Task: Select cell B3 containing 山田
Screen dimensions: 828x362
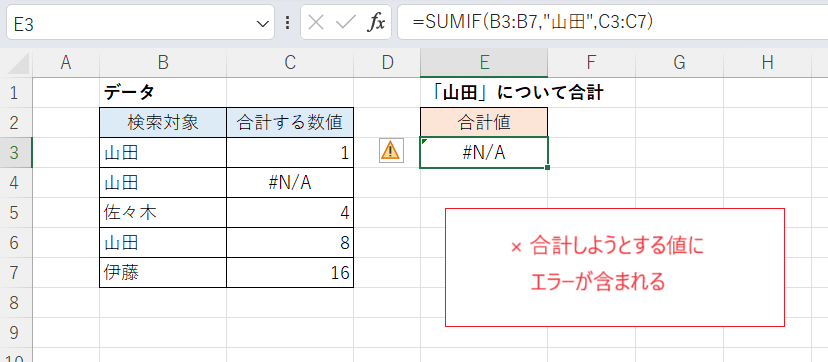Action: (x=163, y=153)
